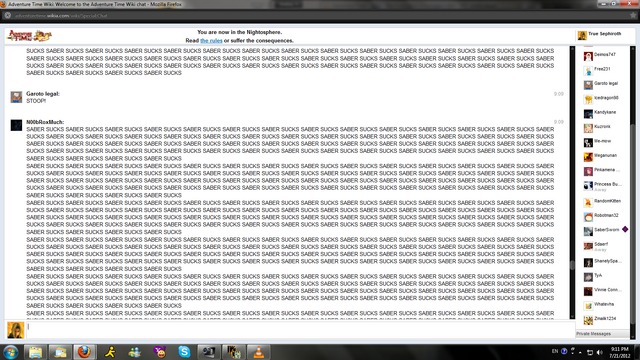Stop loading with the address bar X icon

(7, 16)
